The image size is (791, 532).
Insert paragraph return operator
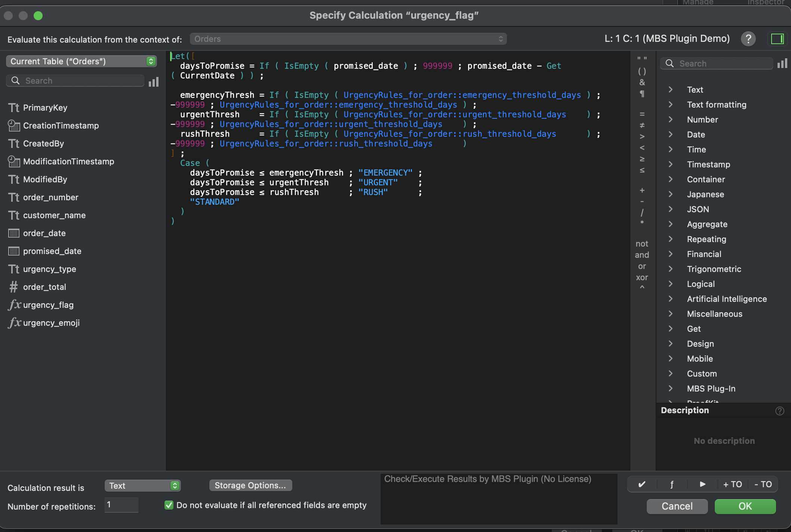642,93
